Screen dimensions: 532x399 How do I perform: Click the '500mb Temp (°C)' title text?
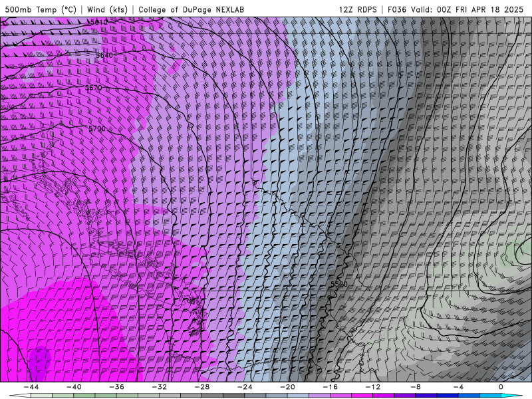tap(41, 9)
